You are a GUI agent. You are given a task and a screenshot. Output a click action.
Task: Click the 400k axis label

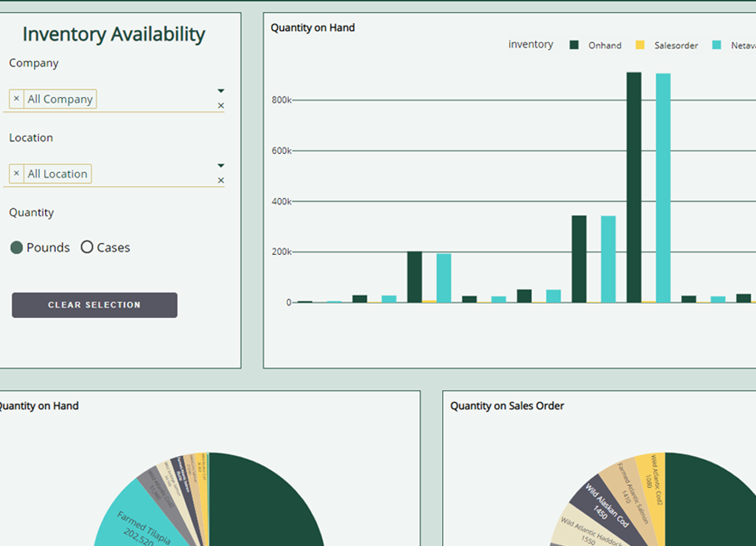coord(282,201)
